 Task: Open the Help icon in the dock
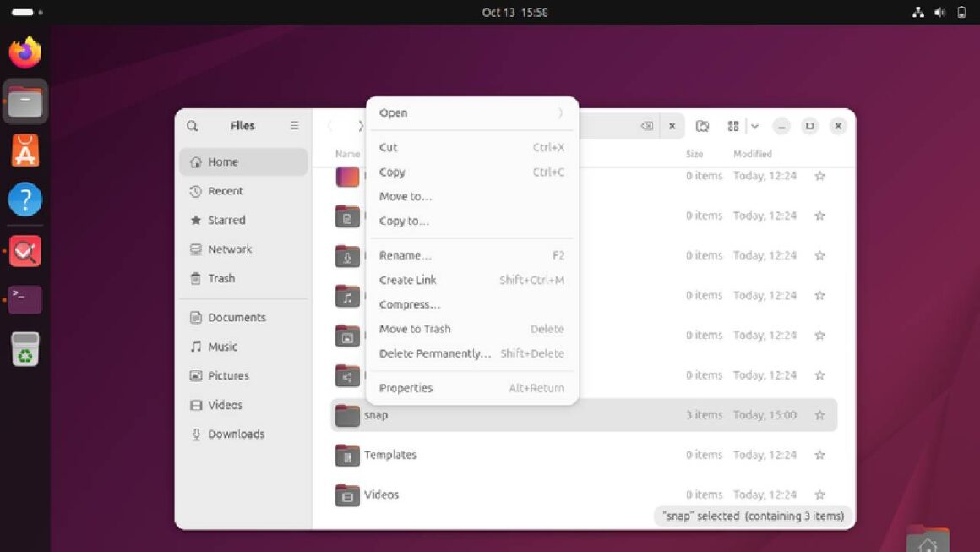coord(25,199)
